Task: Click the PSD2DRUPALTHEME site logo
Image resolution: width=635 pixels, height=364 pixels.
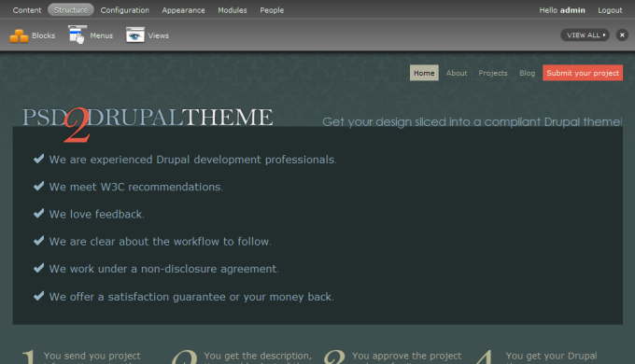Action: click(x=148, y=124)
